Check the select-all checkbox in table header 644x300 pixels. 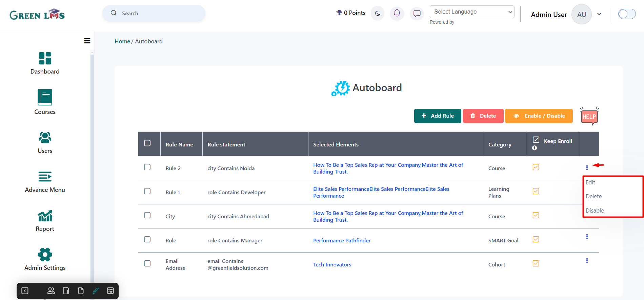pos(147,143)
